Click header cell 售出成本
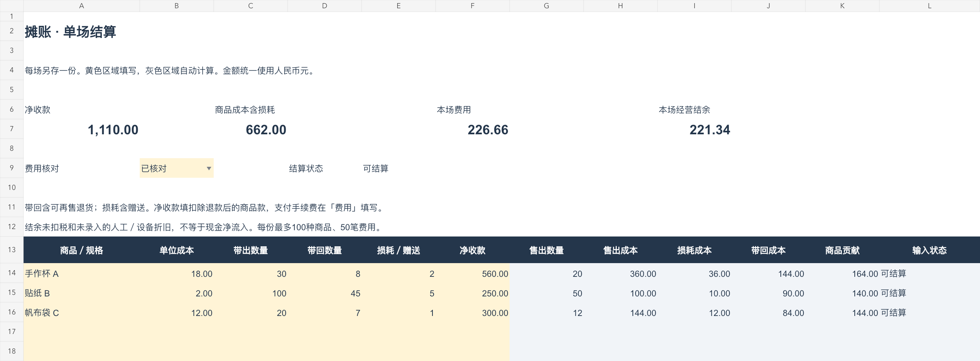The height and width of the screenshot is (361, 980). (620, 250)
